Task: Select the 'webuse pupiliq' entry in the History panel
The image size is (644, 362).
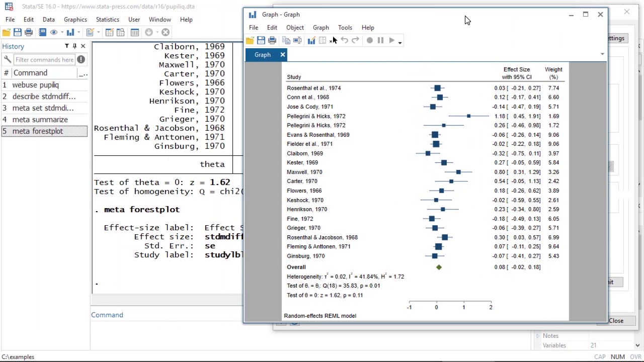Action: point(44,85)
